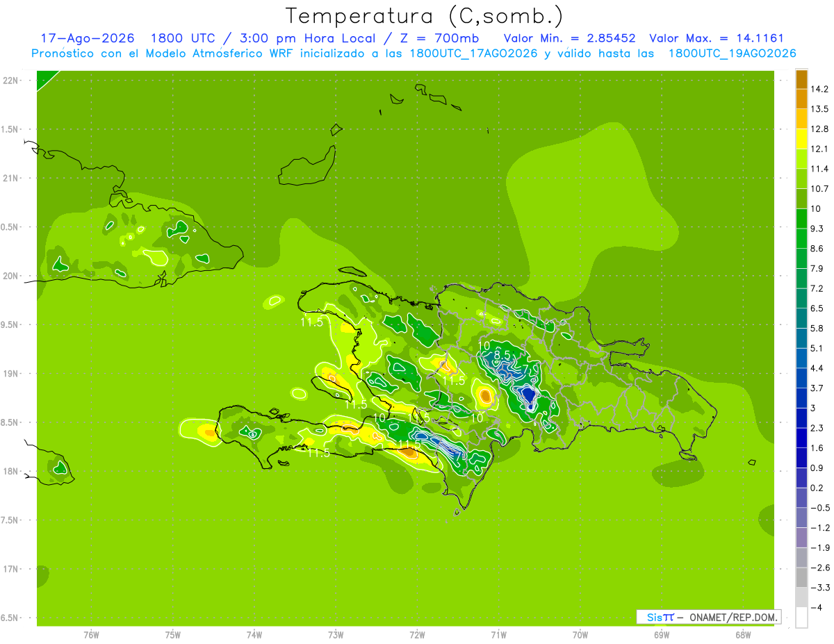Click the 72W longitude axis label
The height and width of the screenshot is (644, 834).
[x=417, y=635]
